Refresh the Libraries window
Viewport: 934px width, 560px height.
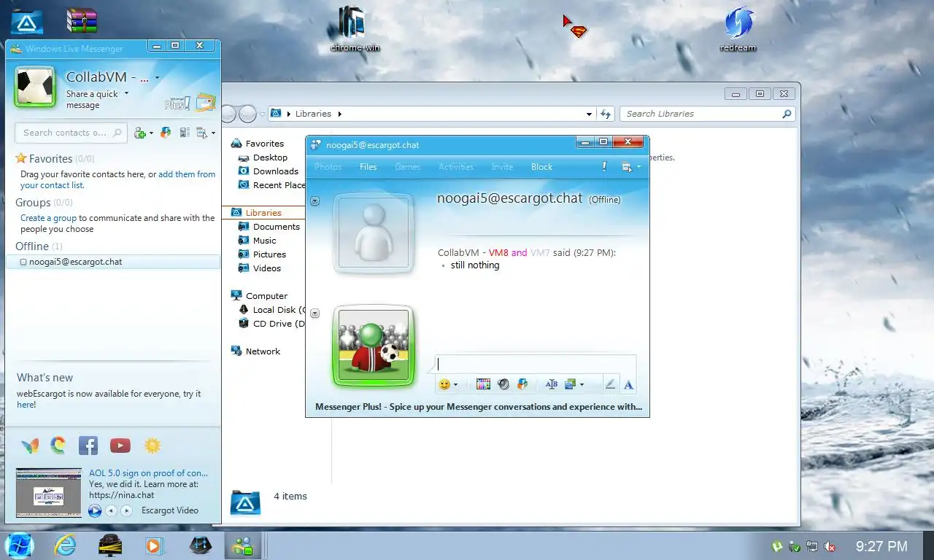[x=605, y=114]
